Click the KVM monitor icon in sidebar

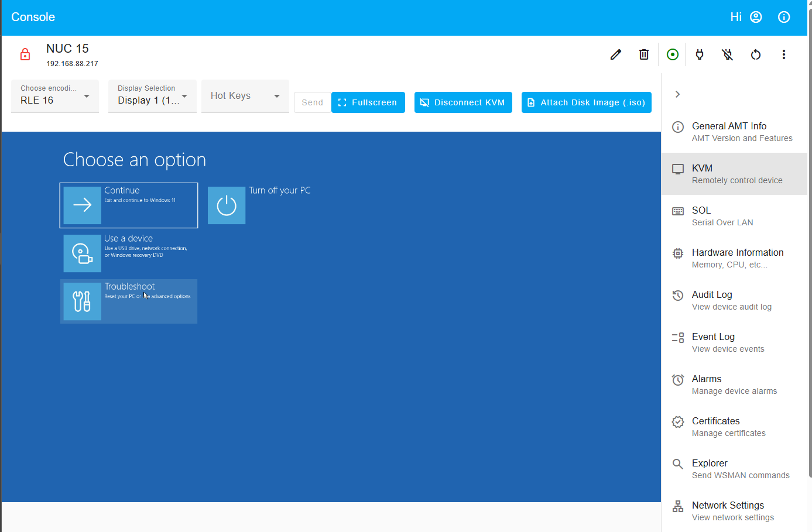pos(677,169)
